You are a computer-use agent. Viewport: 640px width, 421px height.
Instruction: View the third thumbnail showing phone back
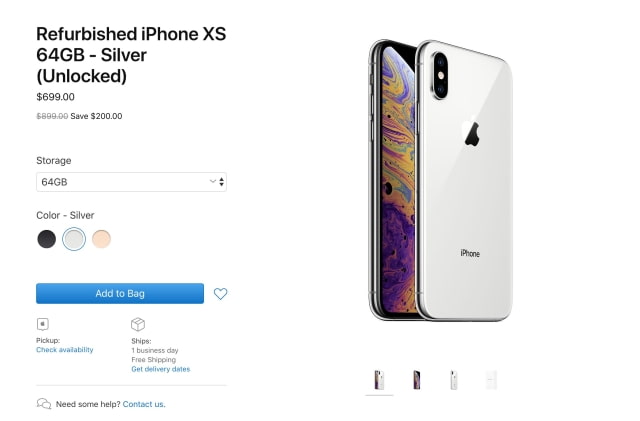pos(453,380)
